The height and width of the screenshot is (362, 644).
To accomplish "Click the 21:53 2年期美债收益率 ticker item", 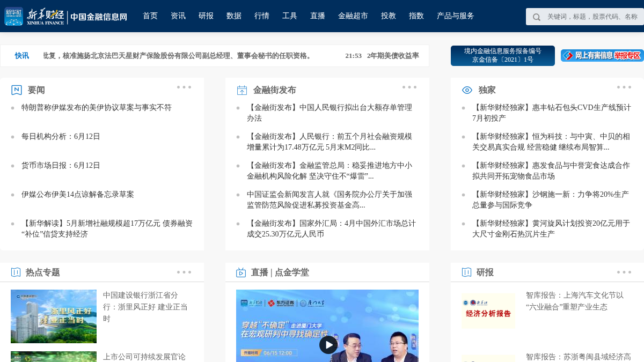I will click(382, 56).
